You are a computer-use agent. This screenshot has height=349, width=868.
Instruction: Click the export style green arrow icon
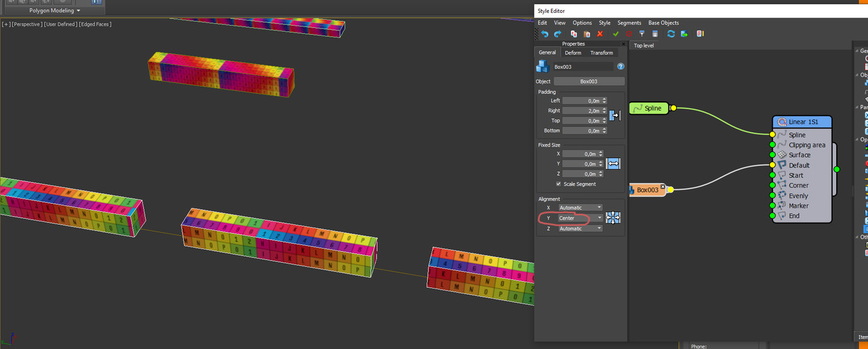(684, 34)
